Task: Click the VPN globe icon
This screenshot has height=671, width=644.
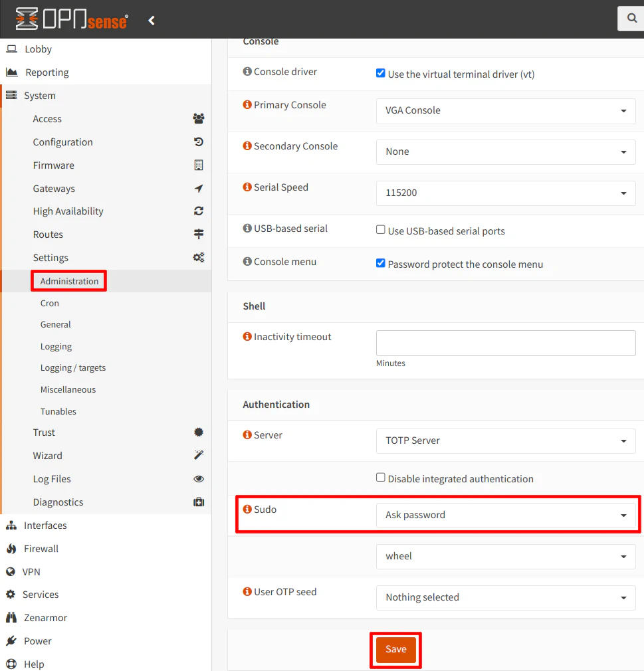Action: tap(11, 572)
